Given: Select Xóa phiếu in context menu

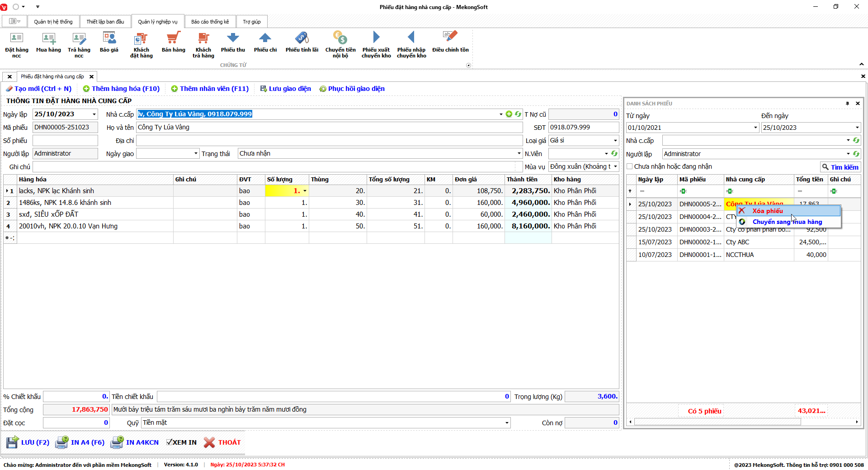Looking at the screenshot, I should pos(767,211).
